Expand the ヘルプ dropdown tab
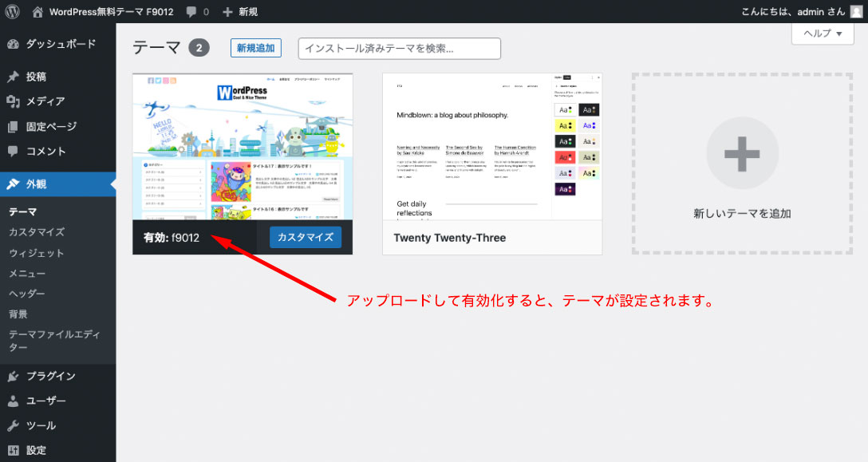This screenshot has width=868, height=462. (821, 34)
